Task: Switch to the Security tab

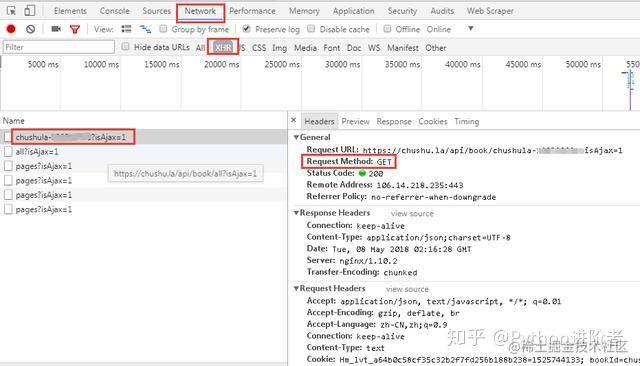Action: tap(402, 11)
